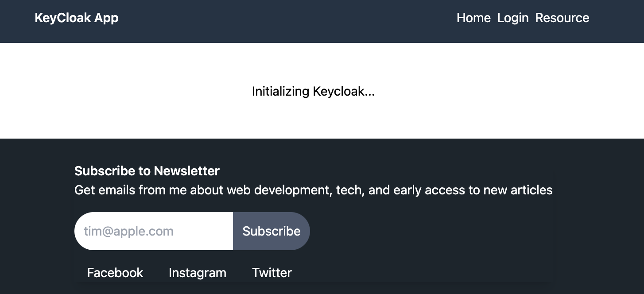Submit newsletter signup via Subscribe
Screen dimensions: 644x294
272,231
